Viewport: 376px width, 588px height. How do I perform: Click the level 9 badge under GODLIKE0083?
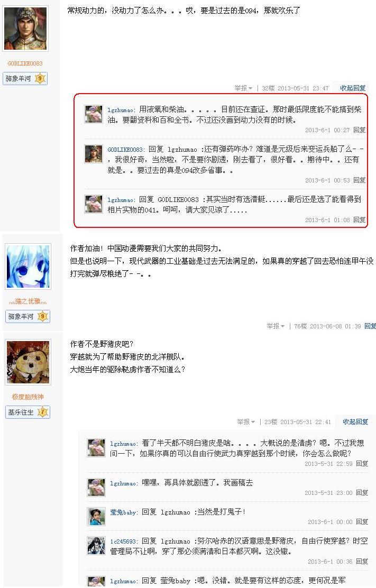(25, 78)
